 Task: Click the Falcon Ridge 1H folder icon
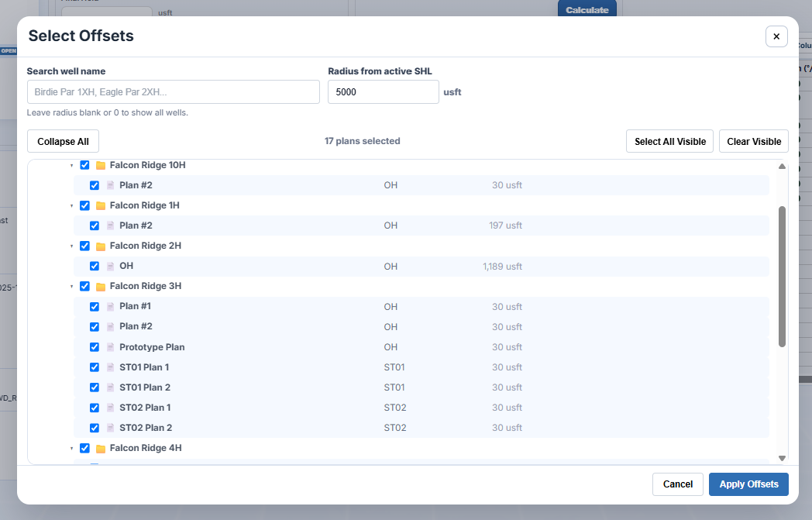pyautogui.click(x=101, y=205)
